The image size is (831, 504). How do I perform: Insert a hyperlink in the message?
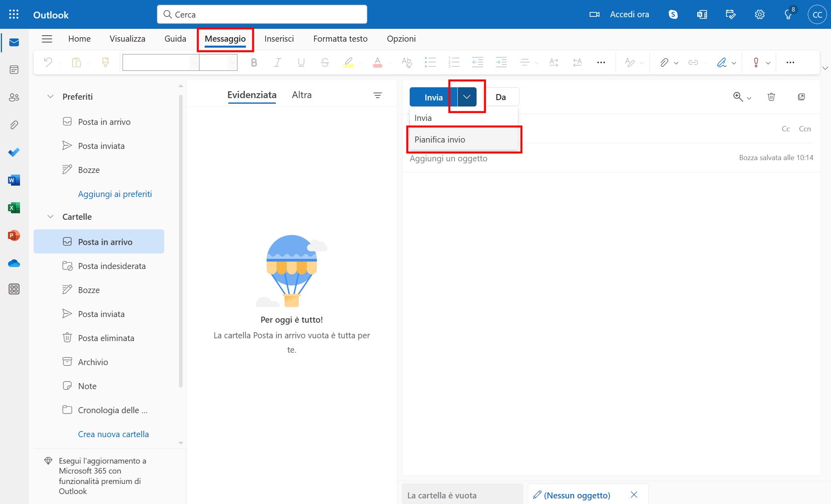pos(692,62)
